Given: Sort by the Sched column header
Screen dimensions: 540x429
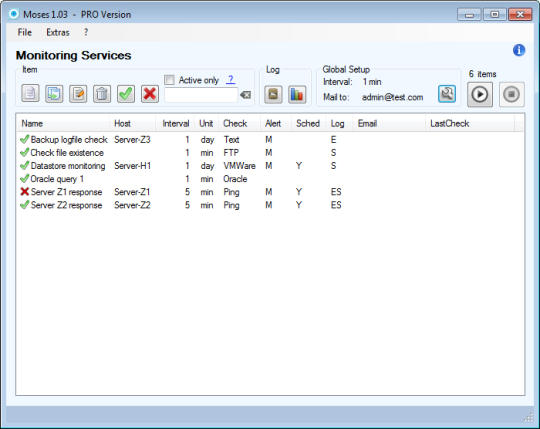Looking at the screenshot, I should coord(309,123).
